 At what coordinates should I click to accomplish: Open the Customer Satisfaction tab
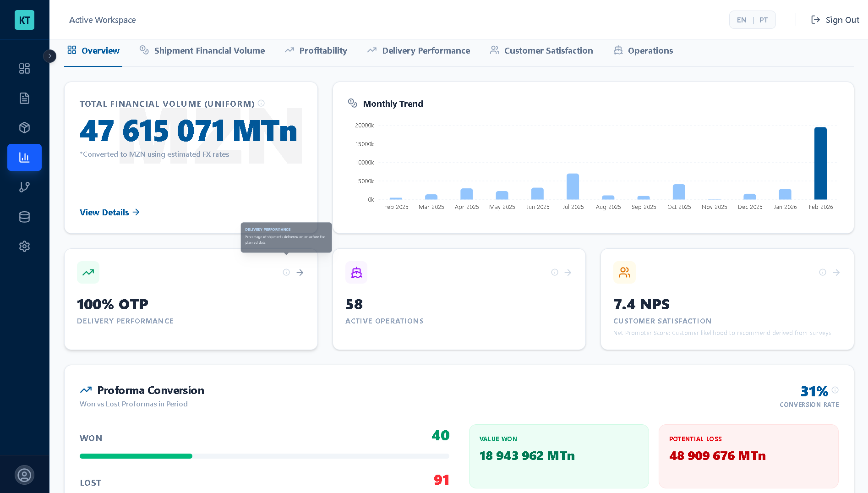pyautogui.click(x=548, y=50)
